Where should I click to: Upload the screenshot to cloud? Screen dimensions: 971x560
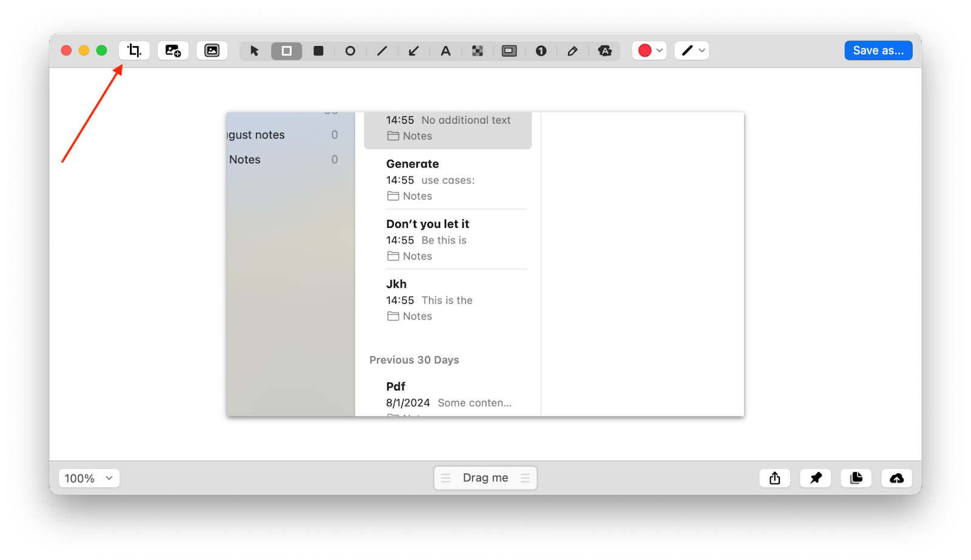896,477
